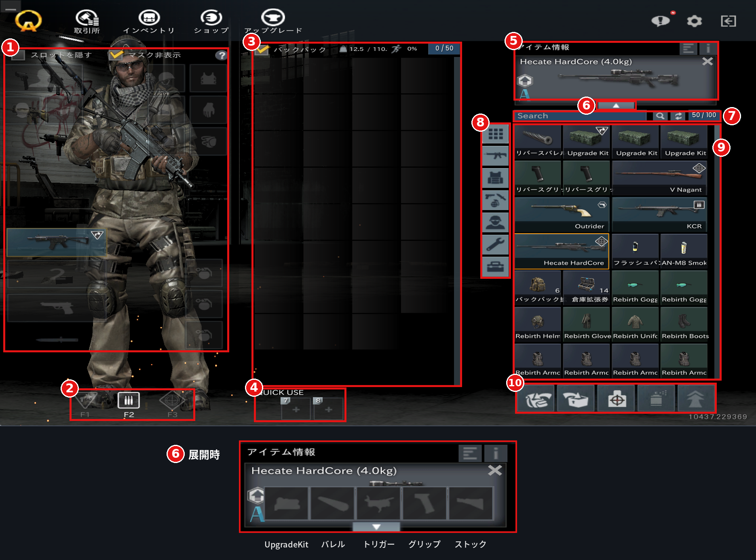Click the refresh storage icon

pyautogui.click(x=678, y=116)
